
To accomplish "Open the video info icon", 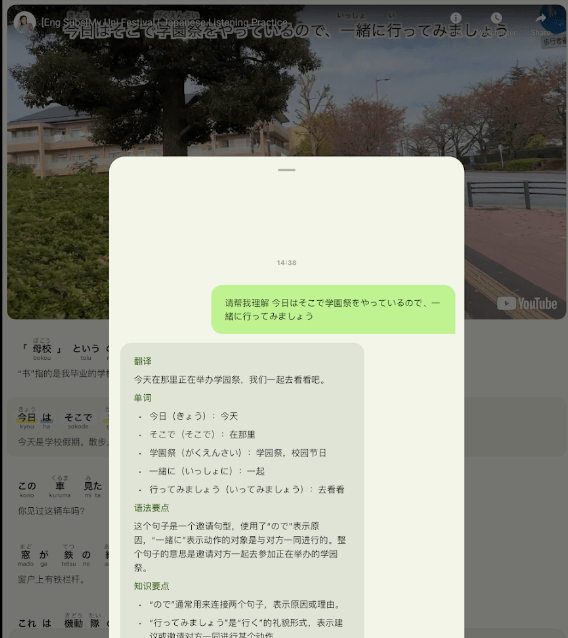I will point(456,18).
